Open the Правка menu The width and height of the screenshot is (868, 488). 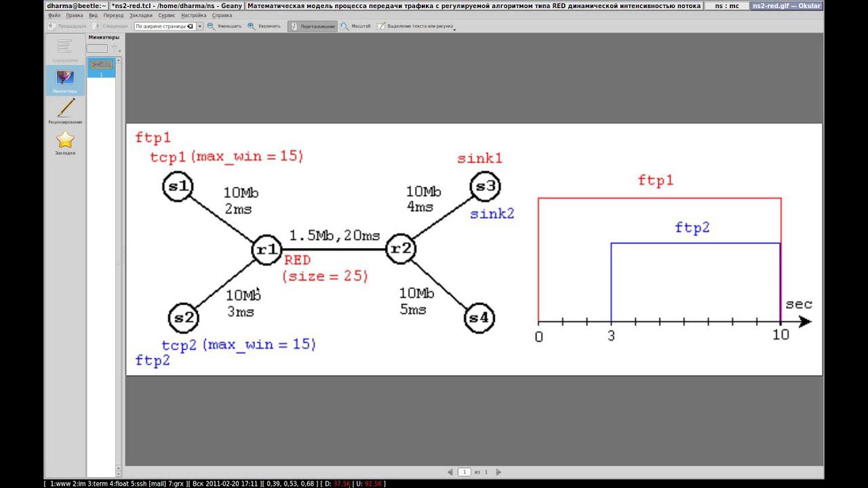[75, 15]
